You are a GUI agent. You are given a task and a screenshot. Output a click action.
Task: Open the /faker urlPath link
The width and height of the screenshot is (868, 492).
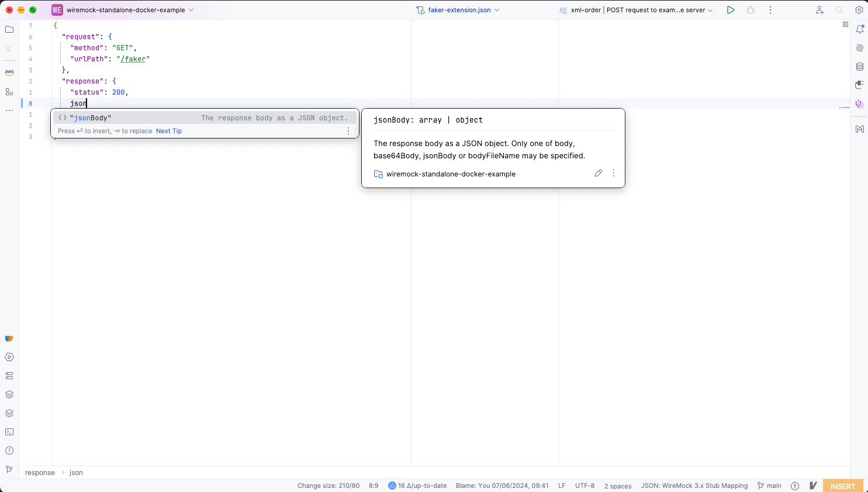[x=133, y=59]
